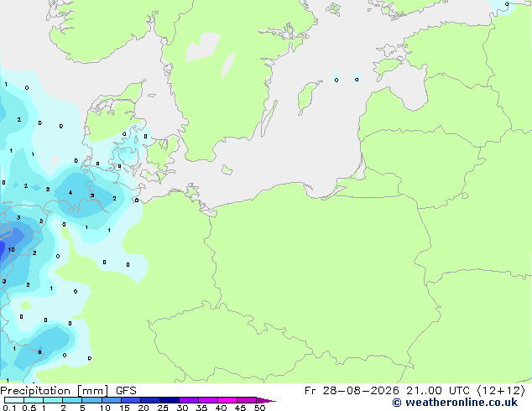The width and height of the screenshot is (532, 411).
Task: Click the above-50 mm legend arrow tip
Action: tap(266, 400)
